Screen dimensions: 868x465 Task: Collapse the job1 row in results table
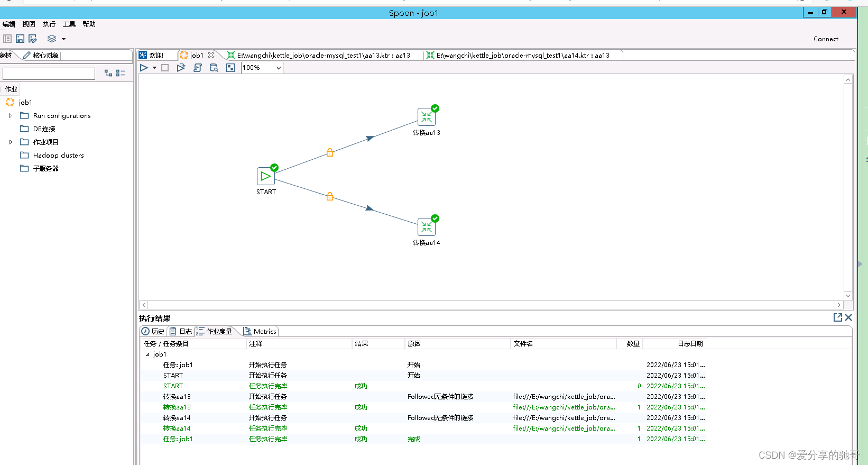[147, 354]
